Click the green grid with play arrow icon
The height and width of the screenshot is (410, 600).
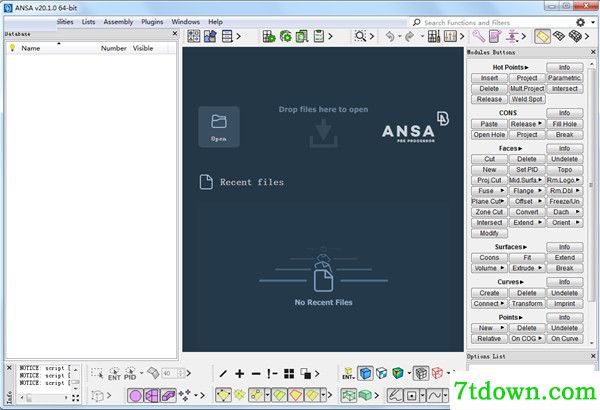pos(269,36)
